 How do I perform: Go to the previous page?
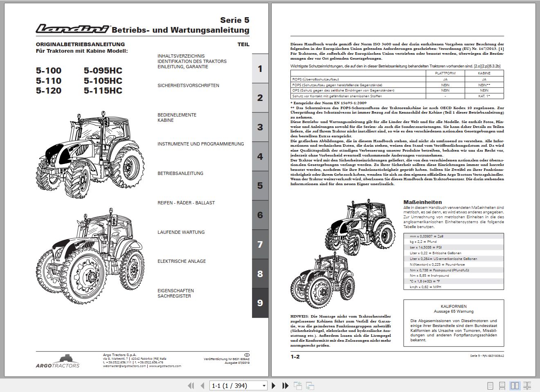202,385
